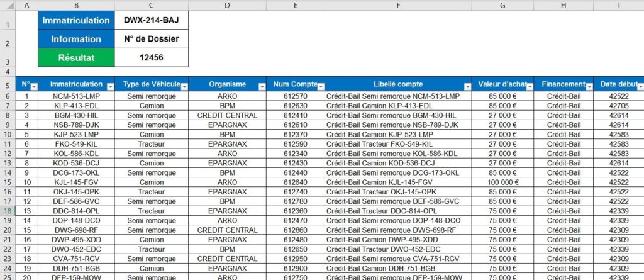
Task: Click the cell Crédit-Bail Tracteur OKJ-145-OPK
Action: [x=398, y=192]
